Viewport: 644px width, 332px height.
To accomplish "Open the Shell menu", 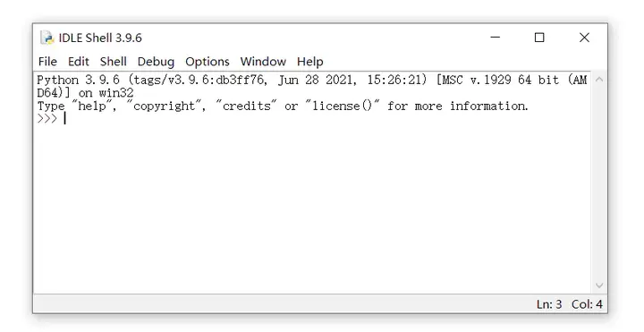I will (x=114, y=62).
